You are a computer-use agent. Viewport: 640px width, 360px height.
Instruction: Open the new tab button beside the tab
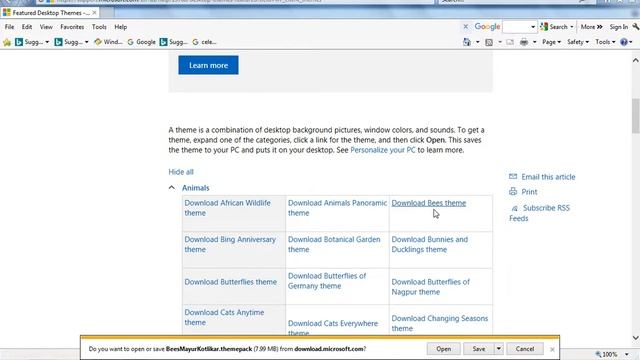107,13
